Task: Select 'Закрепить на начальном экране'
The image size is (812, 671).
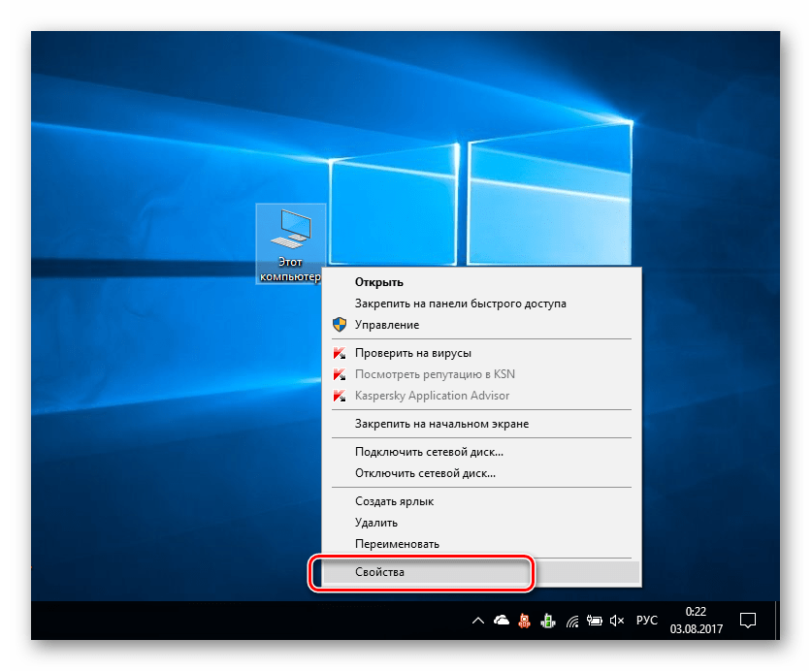Action: click(x=441, y=424)
